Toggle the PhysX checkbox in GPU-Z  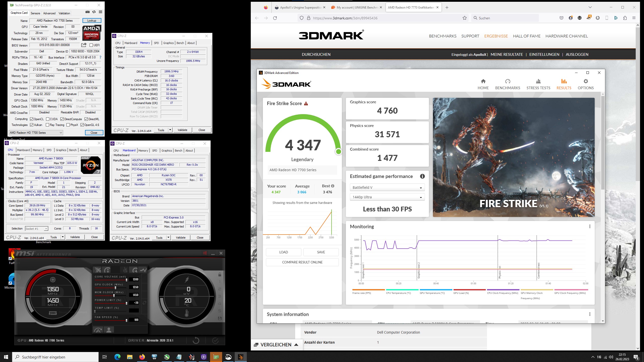[x=68, y=125]
